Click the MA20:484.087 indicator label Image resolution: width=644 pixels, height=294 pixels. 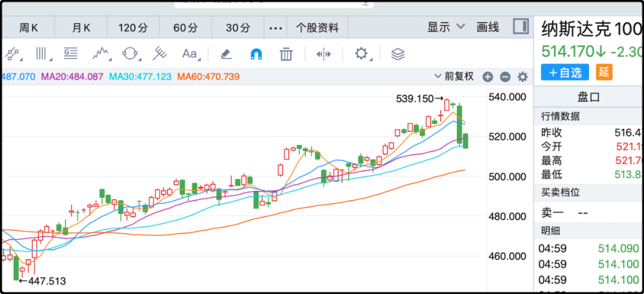coord(72,76)
